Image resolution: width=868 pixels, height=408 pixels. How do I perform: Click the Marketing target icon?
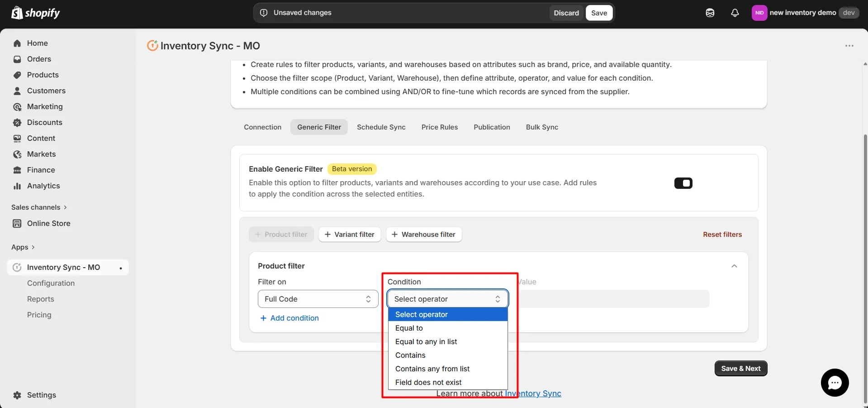(x=17, y=107)
